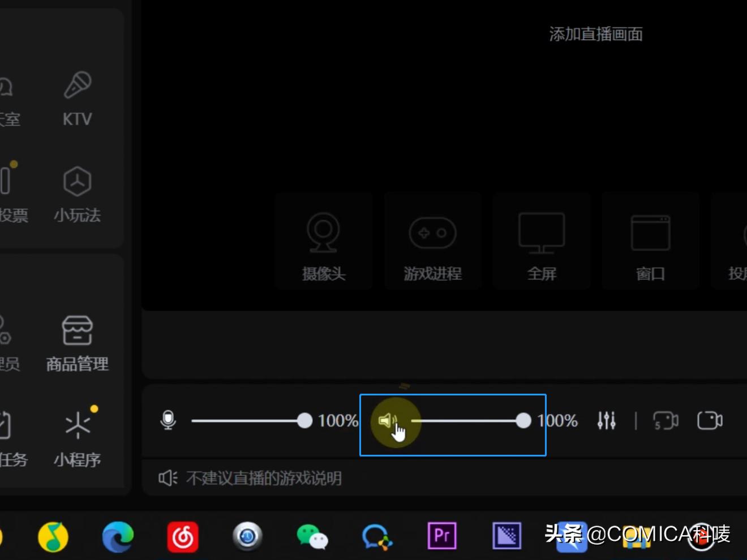Mute the highlighted speaker system sound
The width and height of the screenshot is (747, 560).
pyautogui.click(x=388, y=421)
